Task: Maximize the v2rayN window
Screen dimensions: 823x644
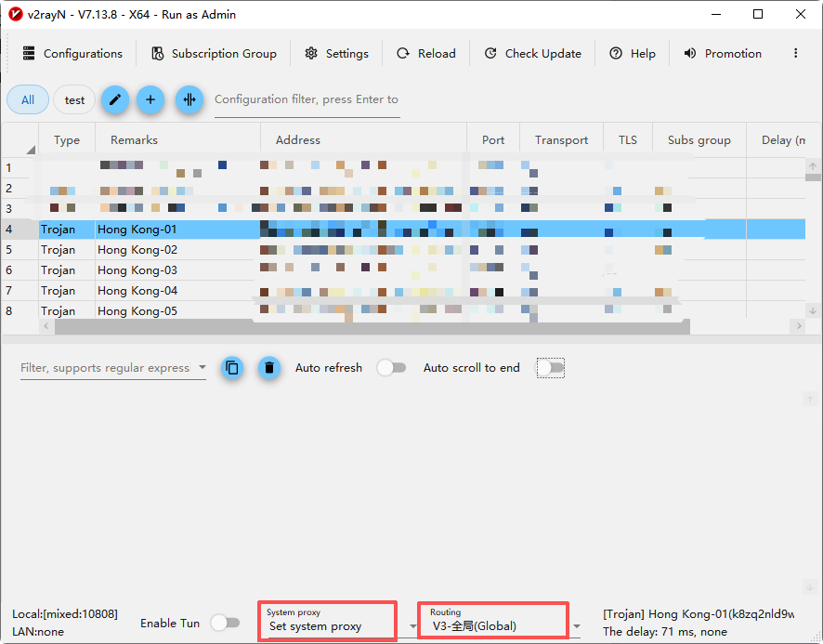Action: coord(758,14)
